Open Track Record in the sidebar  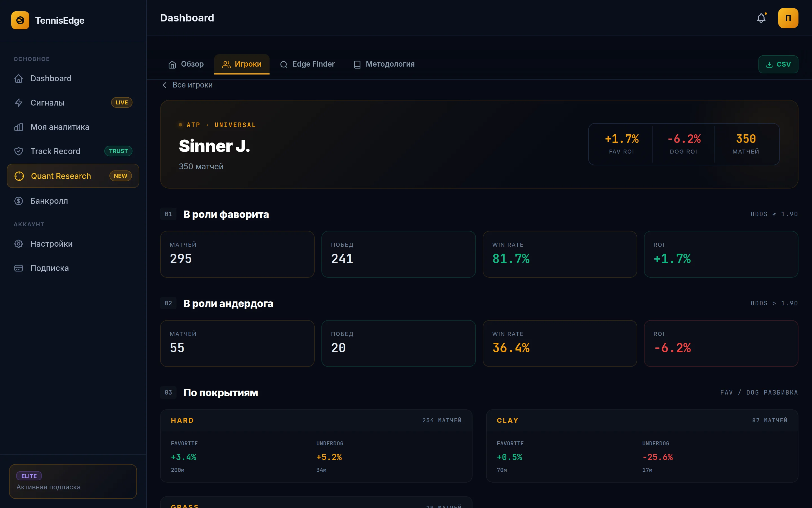[x=73, y=151]
